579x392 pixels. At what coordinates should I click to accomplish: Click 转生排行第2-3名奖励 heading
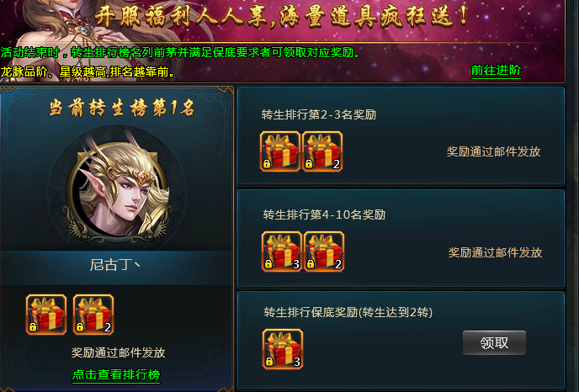(319, 114)
